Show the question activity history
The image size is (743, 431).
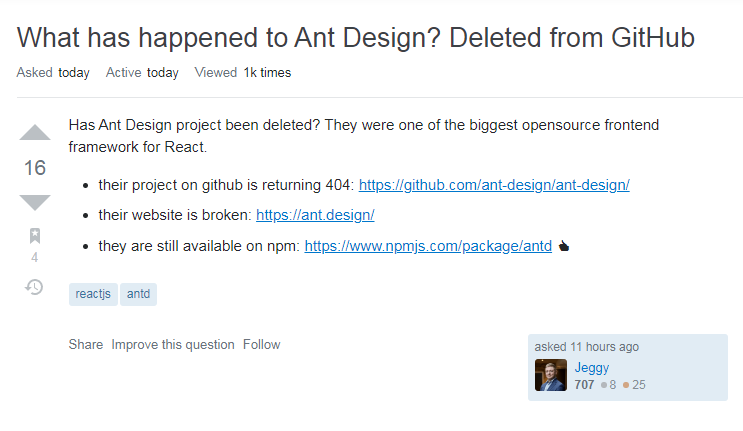35,287
